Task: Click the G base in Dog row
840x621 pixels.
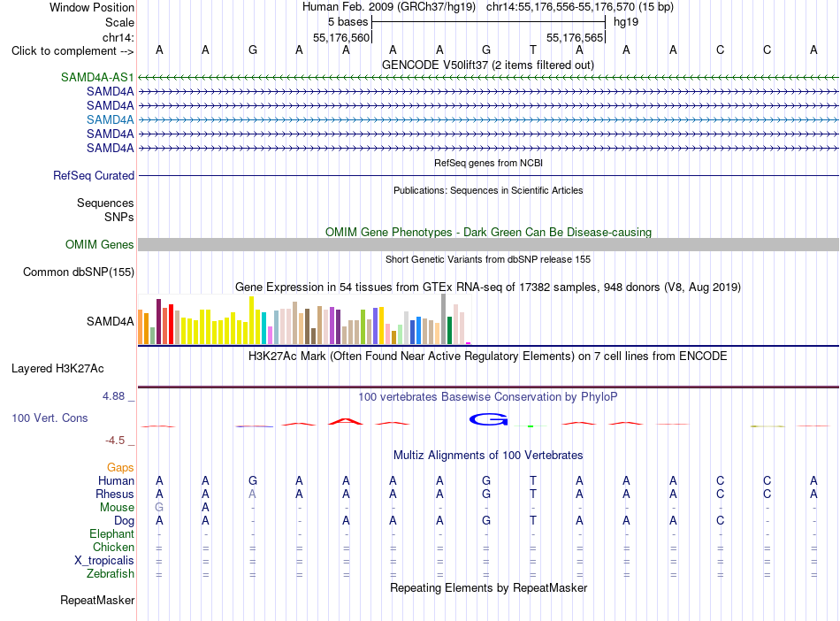Action: 486,520
